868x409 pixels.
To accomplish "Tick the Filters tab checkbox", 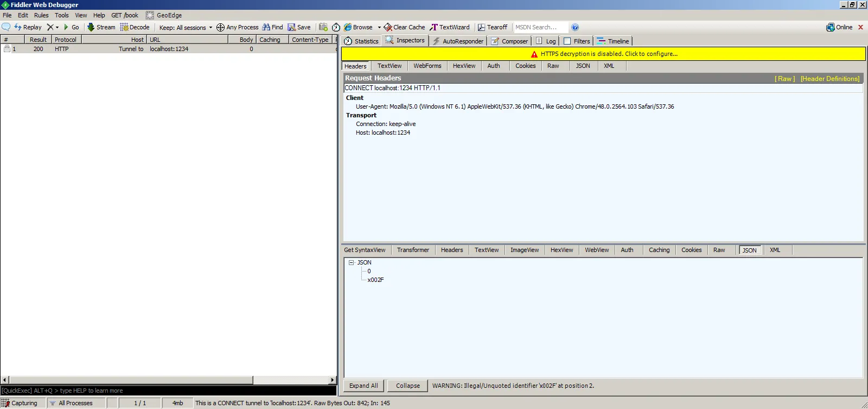I will pos(567,41).
